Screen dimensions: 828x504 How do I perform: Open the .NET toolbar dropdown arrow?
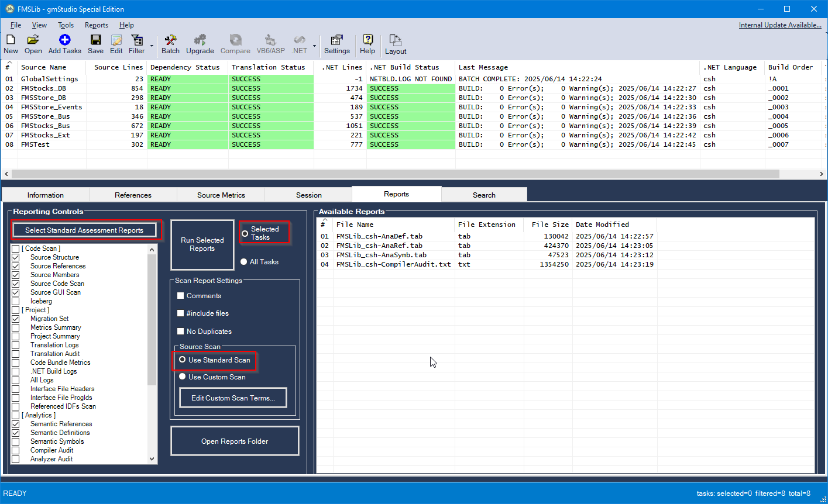(x=314, y=46)
